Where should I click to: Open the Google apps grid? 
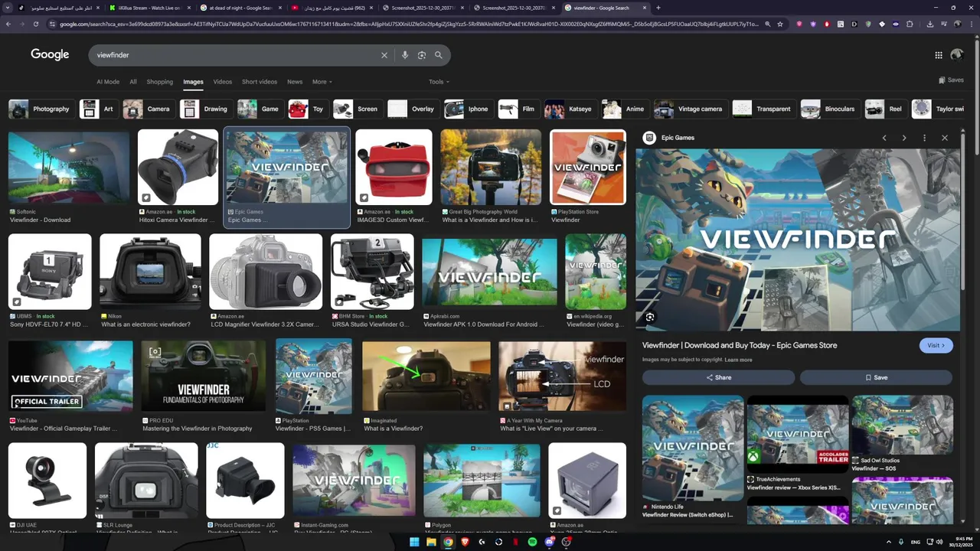point(939,55)
